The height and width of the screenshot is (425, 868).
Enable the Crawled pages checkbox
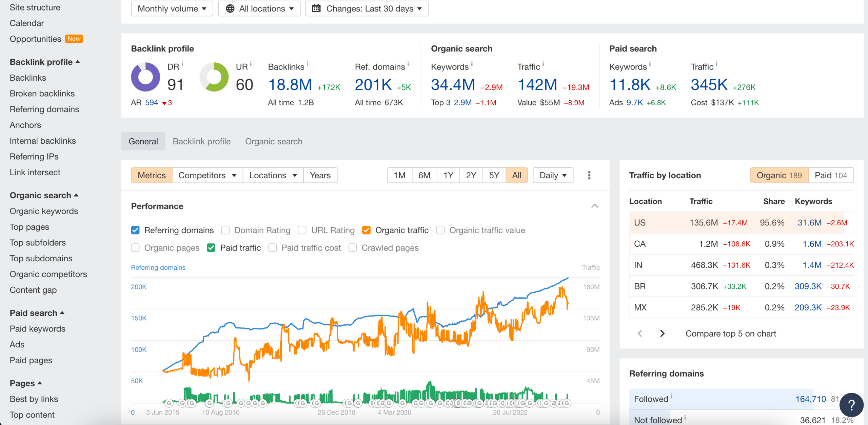[x=353, y=248]
